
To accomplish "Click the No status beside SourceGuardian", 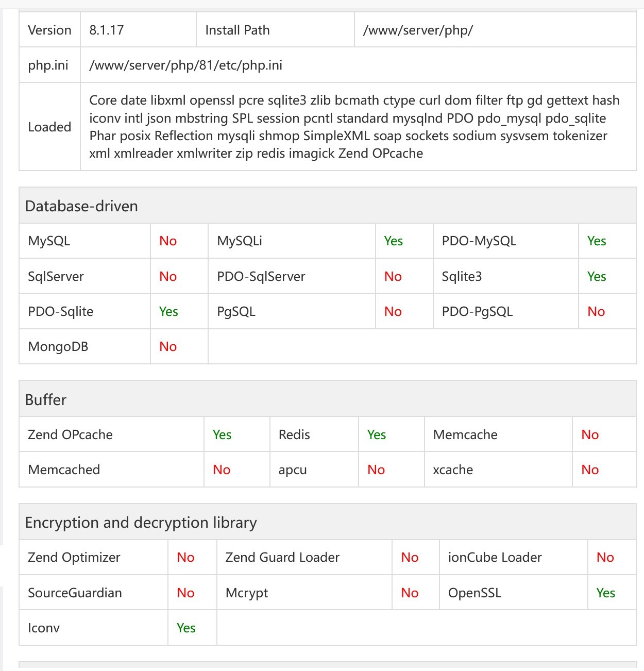I will pos(185,593).
